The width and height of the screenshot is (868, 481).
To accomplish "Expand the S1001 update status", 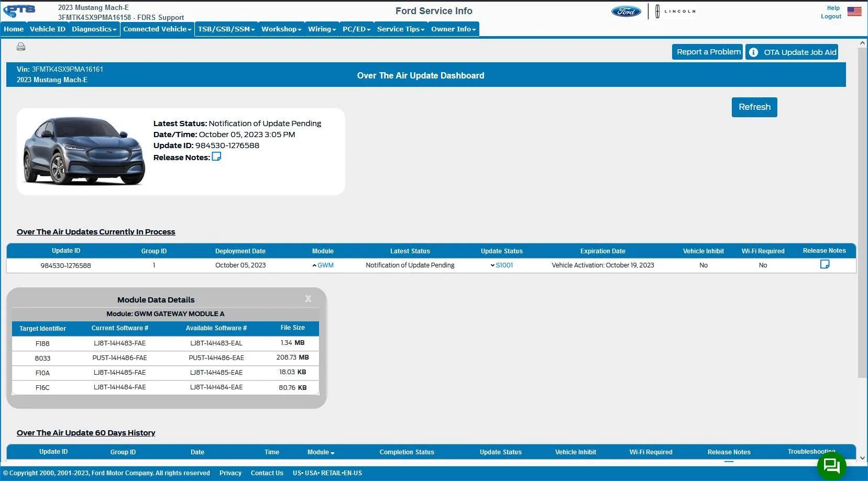I will [502, 265].
